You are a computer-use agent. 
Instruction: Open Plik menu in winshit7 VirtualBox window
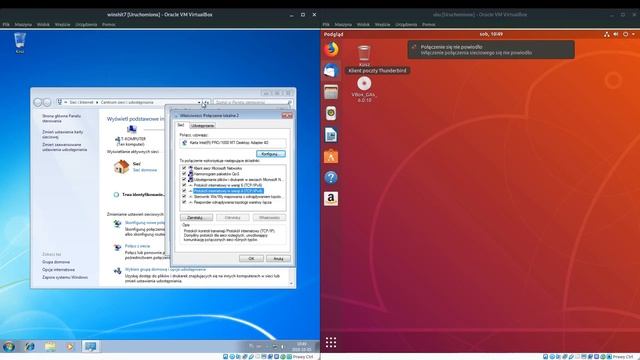(6, 24)
